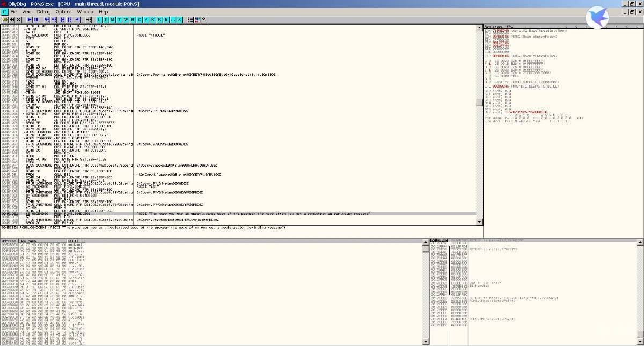Open Memory map with M button
The width and height of the screenshot is (644, 346).
coord(114,19)
